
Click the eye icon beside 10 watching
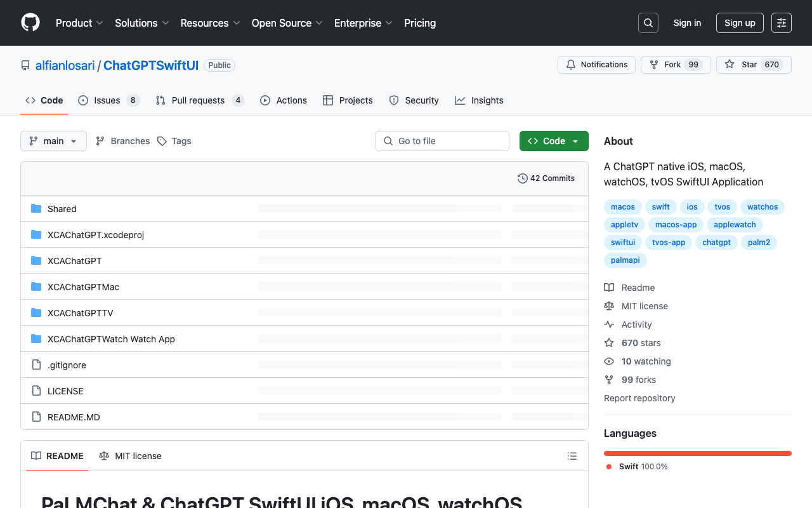pyautogui.click(x=609, y=361)
